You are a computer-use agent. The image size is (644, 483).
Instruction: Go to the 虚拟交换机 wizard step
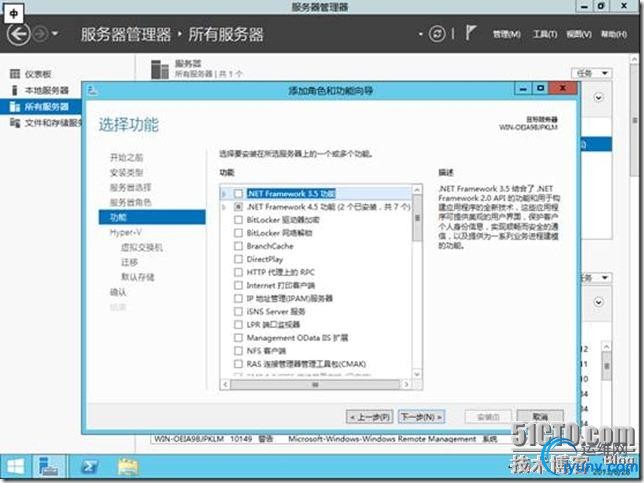tap(142, 247)
